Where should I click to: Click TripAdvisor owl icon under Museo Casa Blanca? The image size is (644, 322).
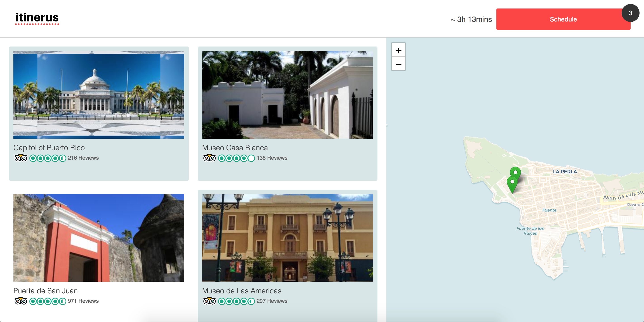pyautogui.click(x=209, y=158)
